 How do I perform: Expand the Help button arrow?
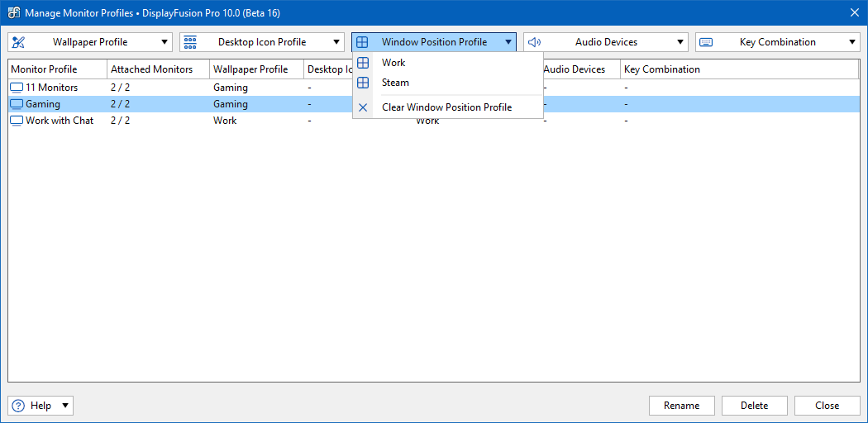(64, 406)
